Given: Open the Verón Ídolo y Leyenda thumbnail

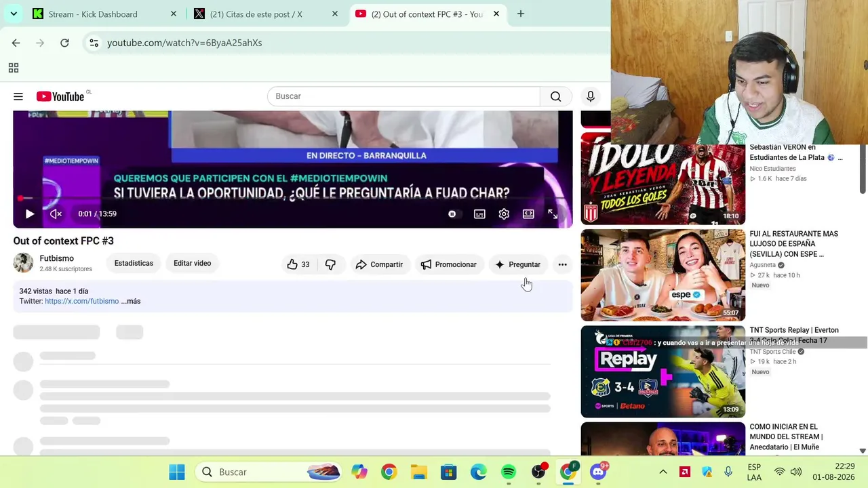Looking at the screenshot, I should pos(663,179).
